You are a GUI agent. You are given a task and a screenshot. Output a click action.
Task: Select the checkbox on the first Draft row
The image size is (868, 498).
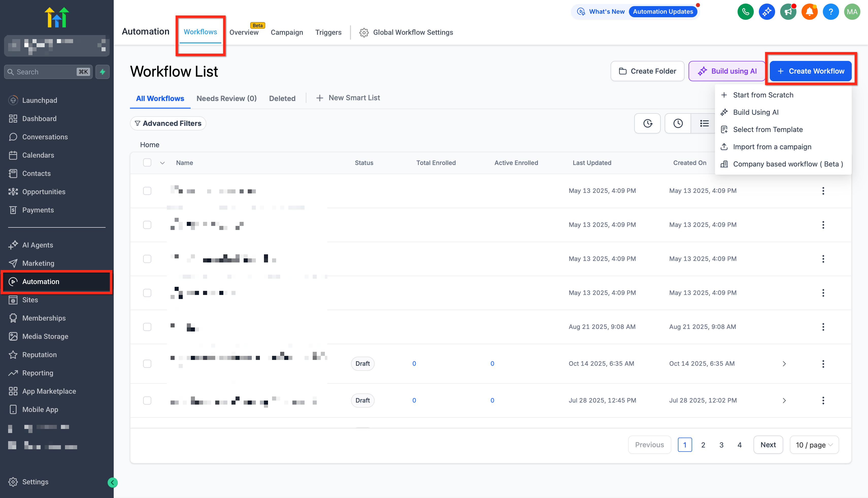click(147, 363)
